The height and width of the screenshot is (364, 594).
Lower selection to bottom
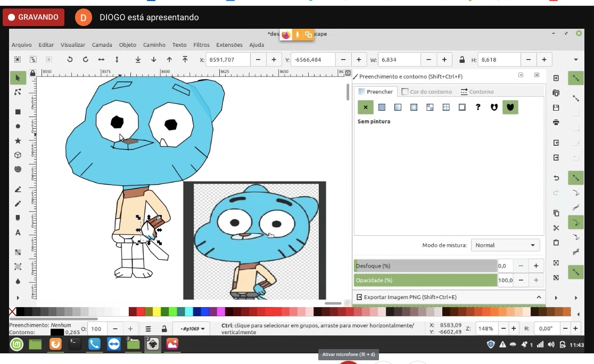138,60
